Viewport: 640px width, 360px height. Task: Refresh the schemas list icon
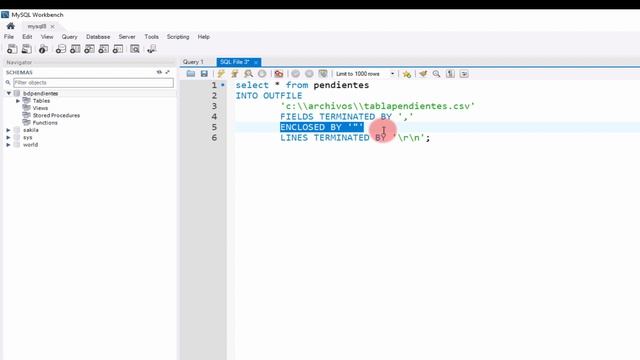tap(159, 72)
